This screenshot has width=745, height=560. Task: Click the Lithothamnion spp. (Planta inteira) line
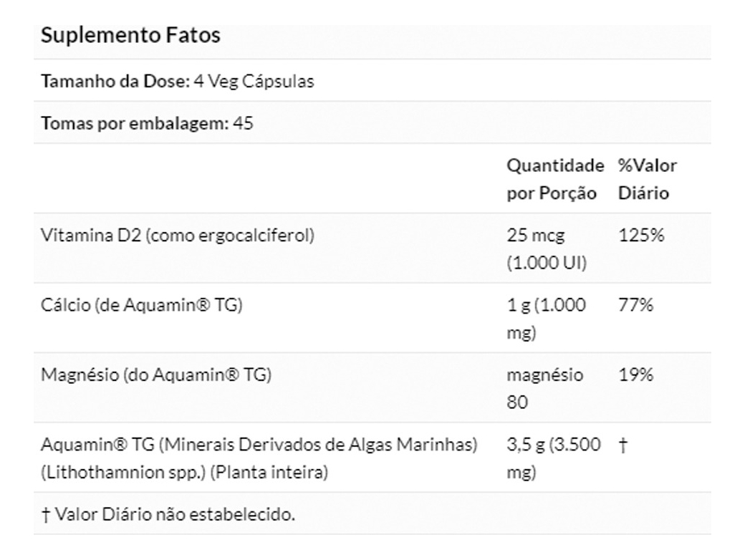[x=185, y=473]
